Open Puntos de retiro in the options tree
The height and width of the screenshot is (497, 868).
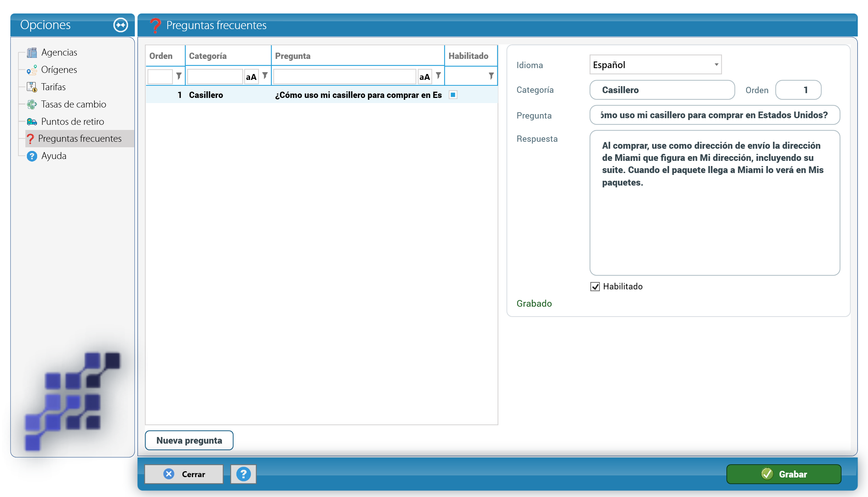pyautogui.click(x=72, y=122)
